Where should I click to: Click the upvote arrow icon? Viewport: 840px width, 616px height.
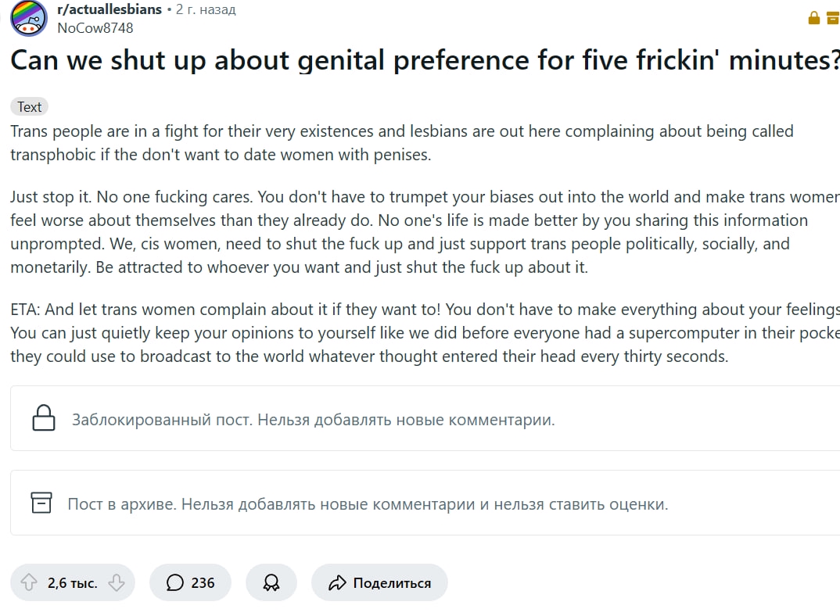pyautogui.click(x=29, y=582)
